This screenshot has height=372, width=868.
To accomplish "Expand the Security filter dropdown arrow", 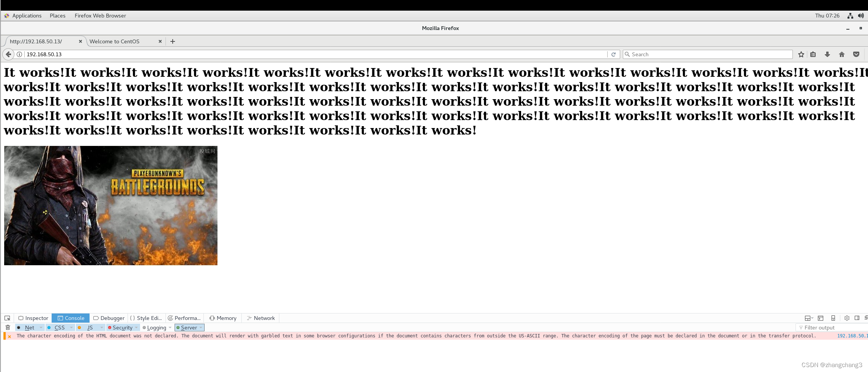I will click(137, 328).
